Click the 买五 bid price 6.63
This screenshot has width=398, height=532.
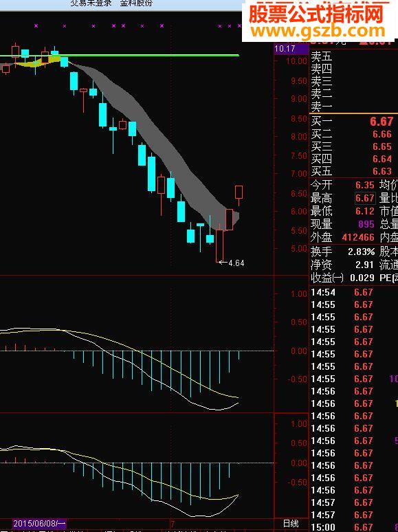point(382,171)
